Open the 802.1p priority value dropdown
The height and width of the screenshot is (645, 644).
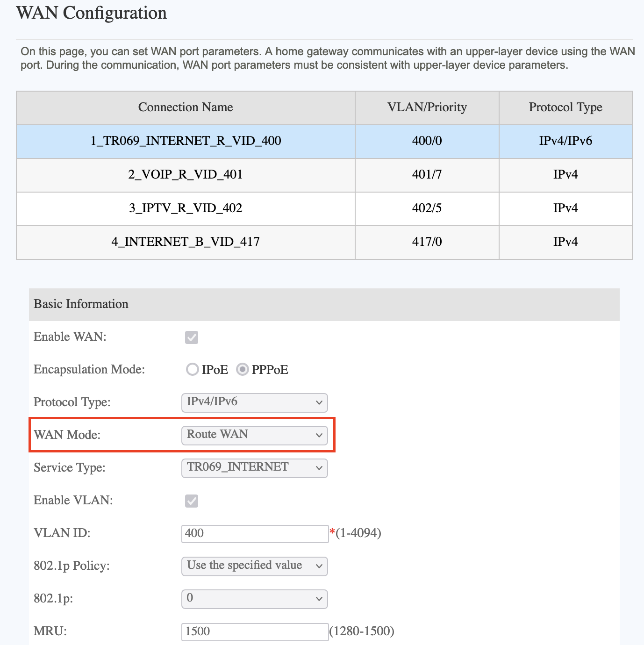click(x=254, y=599)
